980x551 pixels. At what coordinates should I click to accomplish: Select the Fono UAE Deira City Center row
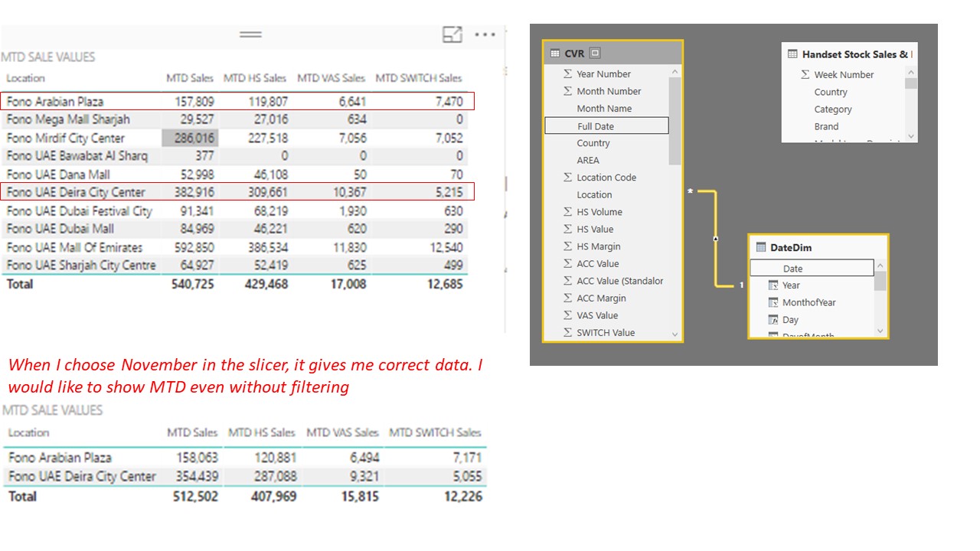pos(237,192)
